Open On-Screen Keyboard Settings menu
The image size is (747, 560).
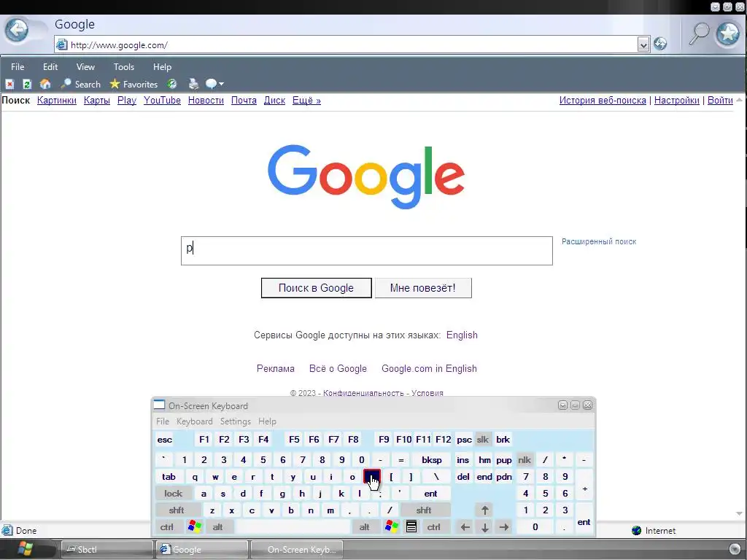pos(236,421)
